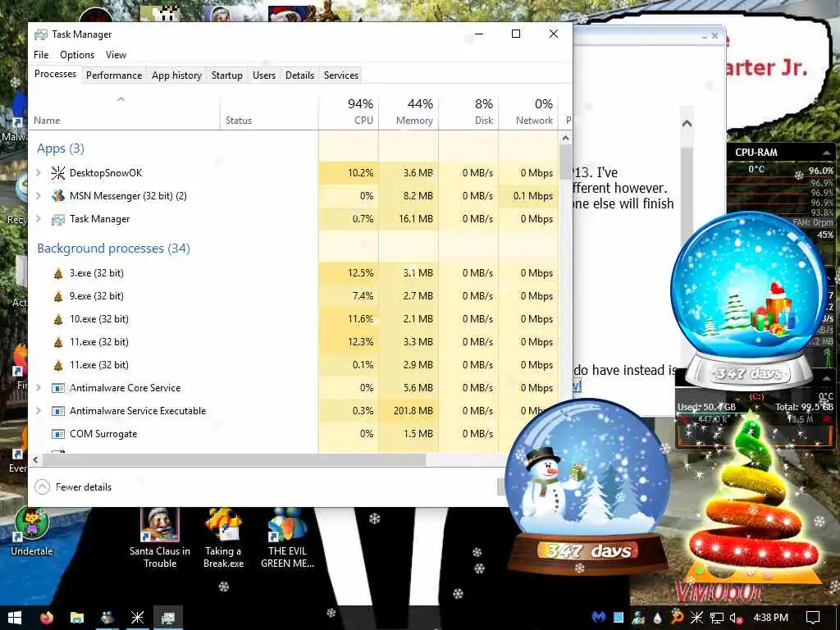840x630 pixels.
Task: Click the 4:38 PM taskbar clock
Action: click(x=770, y=617)
